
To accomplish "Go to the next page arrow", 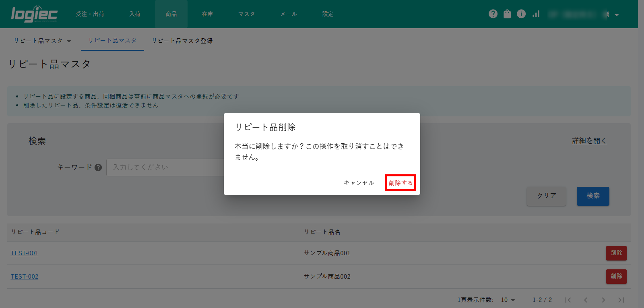I will coord(603,300).
